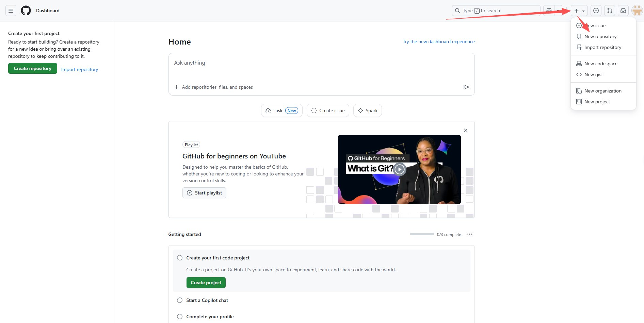Open the hamburger navigation menu
This screenshot has width=644, height=323.
coord(11,11)
